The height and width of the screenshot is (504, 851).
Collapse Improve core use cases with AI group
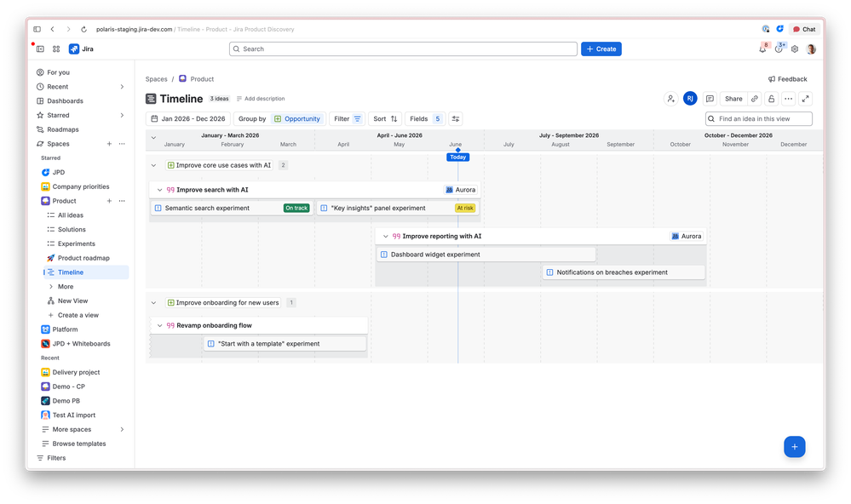pyautogui.click(x=153, y=165)
